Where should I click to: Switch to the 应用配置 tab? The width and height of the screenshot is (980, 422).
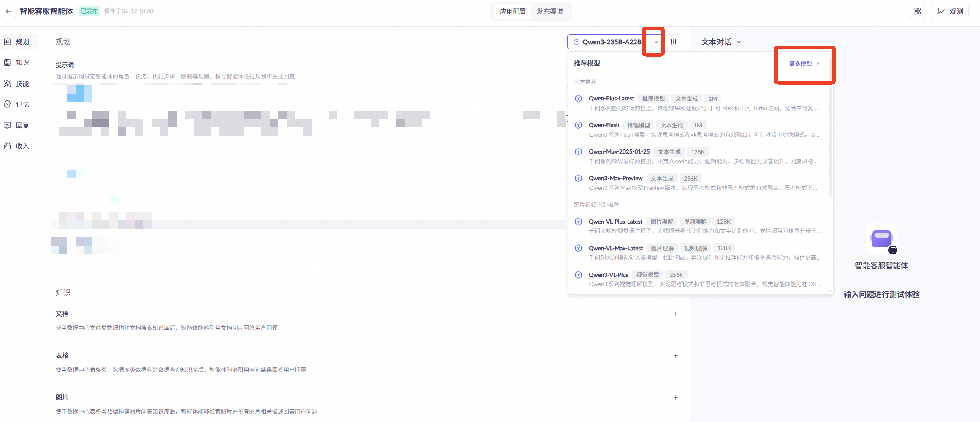[513, 11]
